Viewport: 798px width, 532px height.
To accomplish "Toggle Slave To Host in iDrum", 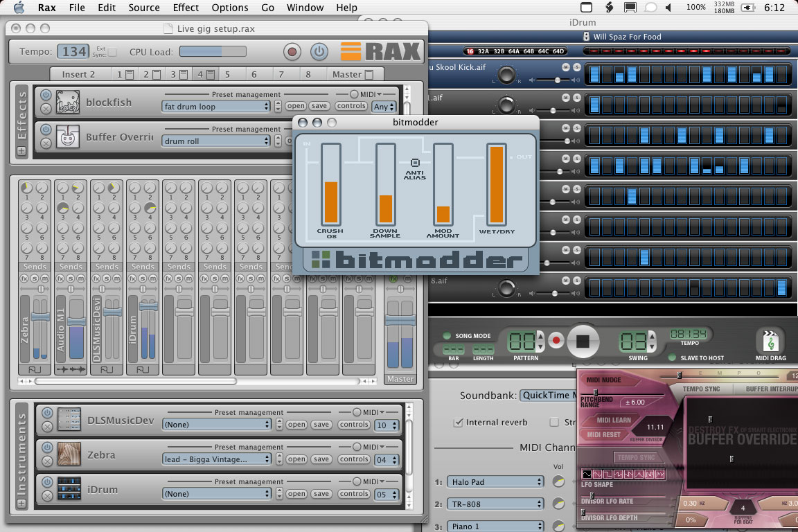I will (x=672, y=358).
